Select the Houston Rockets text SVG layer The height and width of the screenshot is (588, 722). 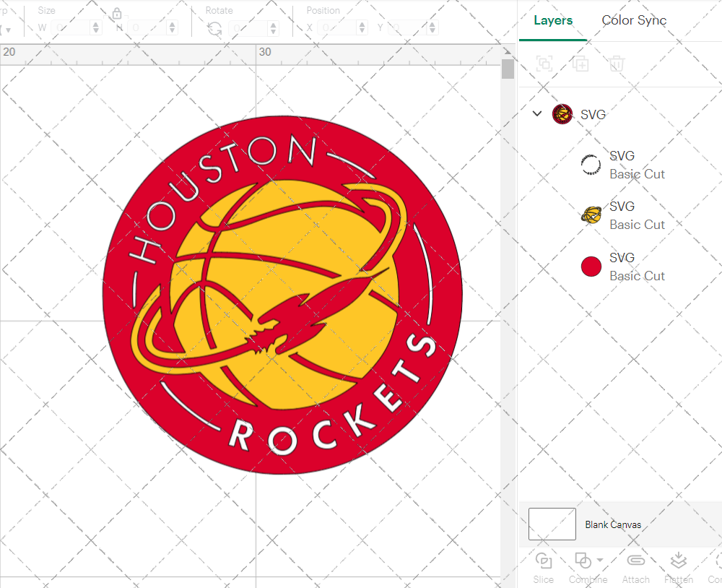tap(623, 165)
